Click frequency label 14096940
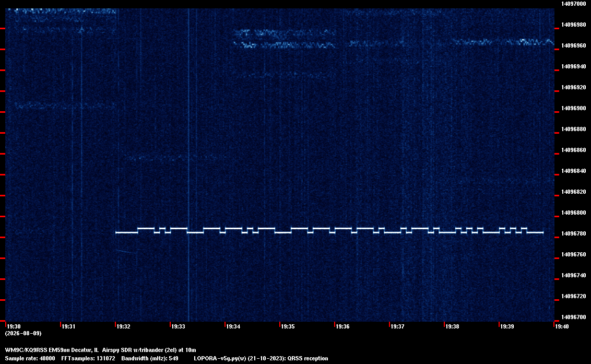The height and width of the screenshot is (364, 591). tap(574, 66)
